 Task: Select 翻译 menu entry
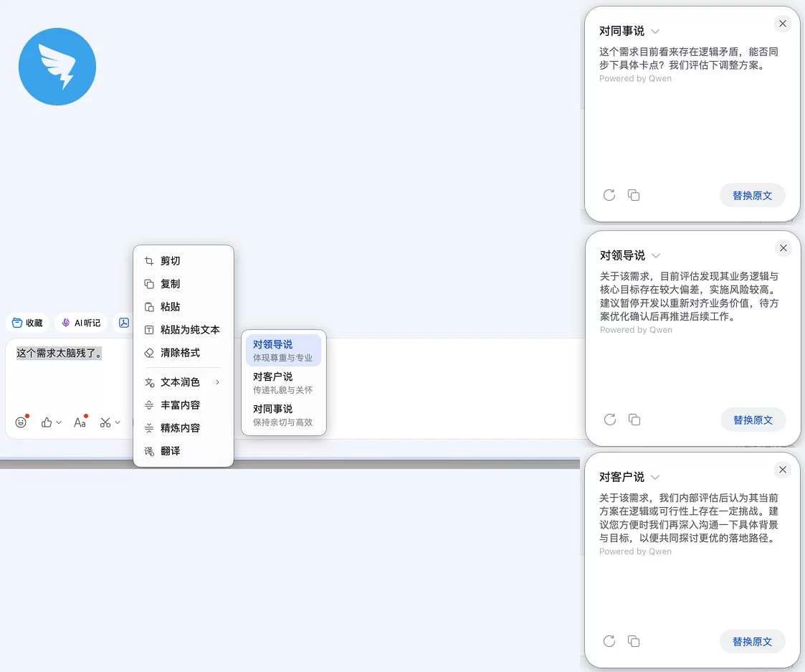pos(184,451)
